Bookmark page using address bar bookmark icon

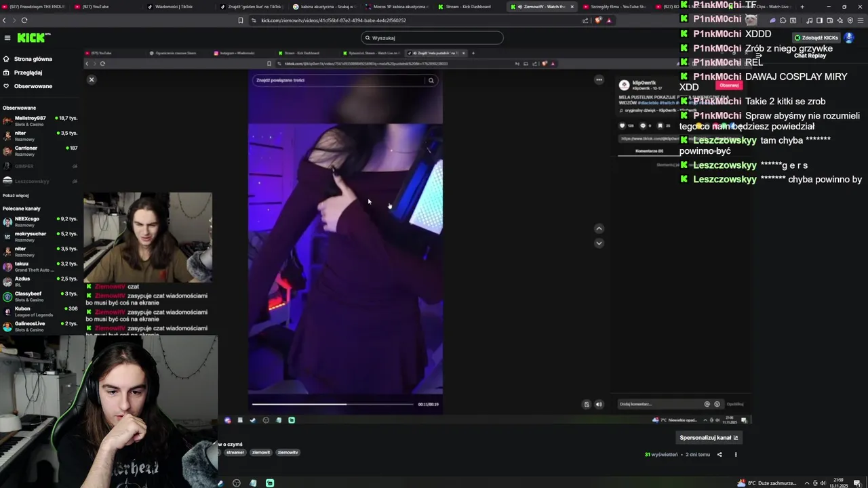click(x=240, y=20)
